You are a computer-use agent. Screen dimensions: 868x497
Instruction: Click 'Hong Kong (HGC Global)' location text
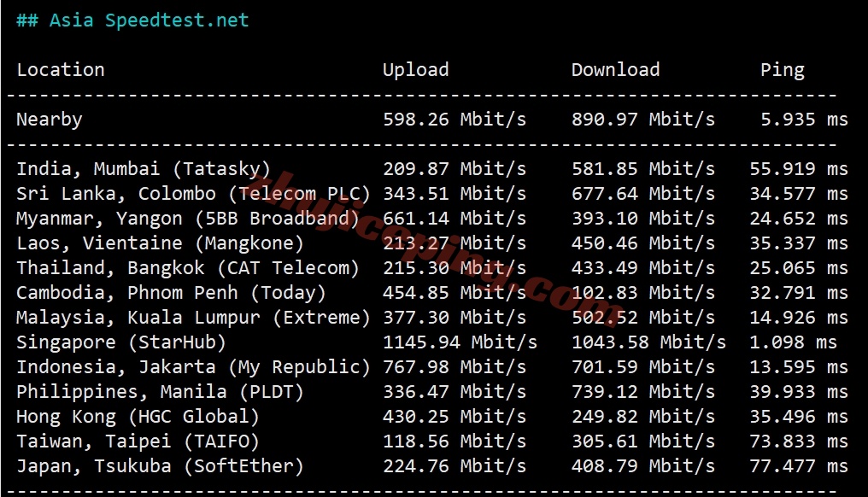(x=138, y=417)
